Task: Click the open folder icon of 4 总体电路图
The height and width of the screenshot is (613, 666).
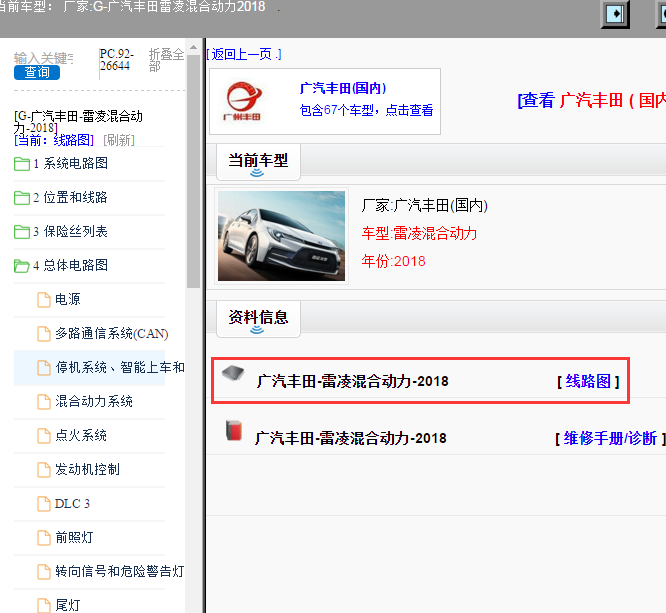Action: click(x=22, y=266)
